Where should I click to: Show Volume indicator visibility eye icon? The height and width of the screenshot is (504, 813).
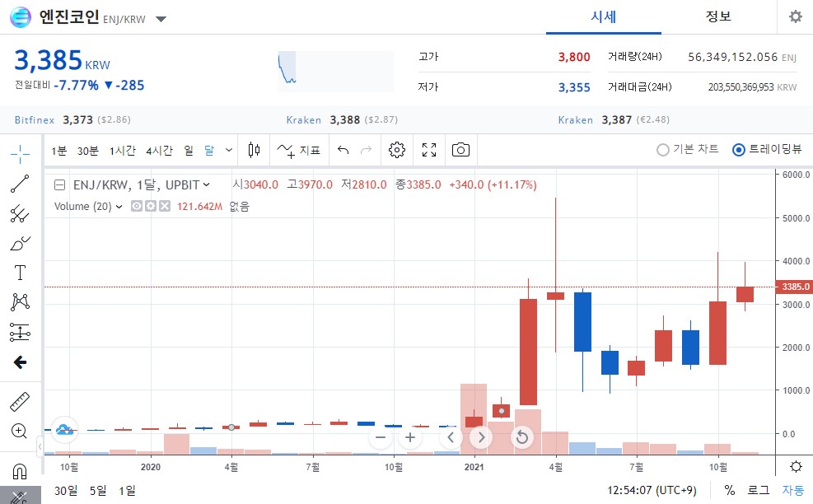coord(137,207)
